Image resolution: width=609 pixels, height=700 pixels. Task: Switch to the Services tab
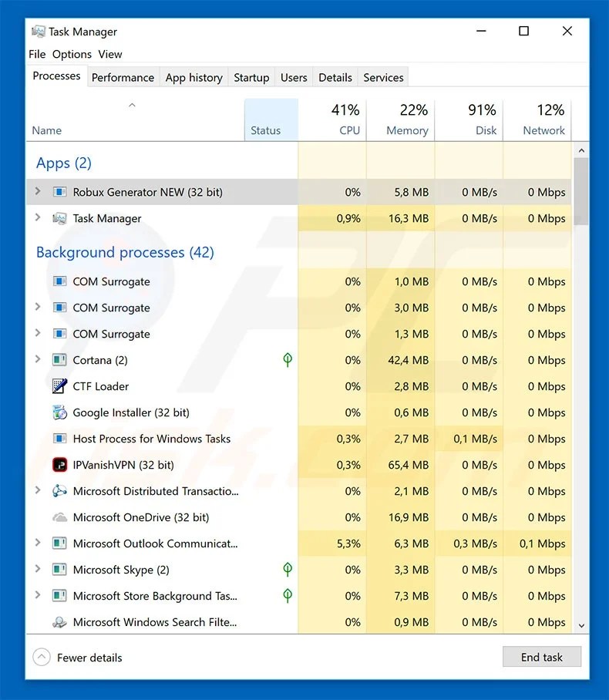(x=384, y=77)
